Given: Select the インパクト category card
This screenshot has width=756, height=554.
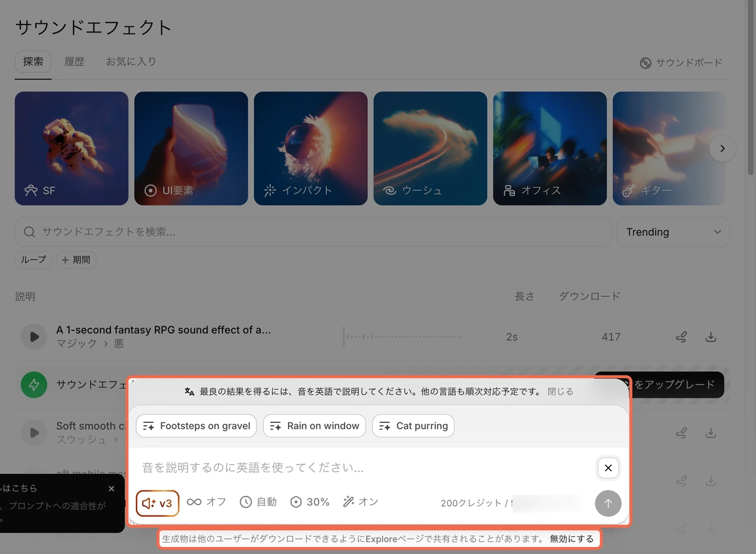Looking at the screenshot, I should click(x=311, y=148).
